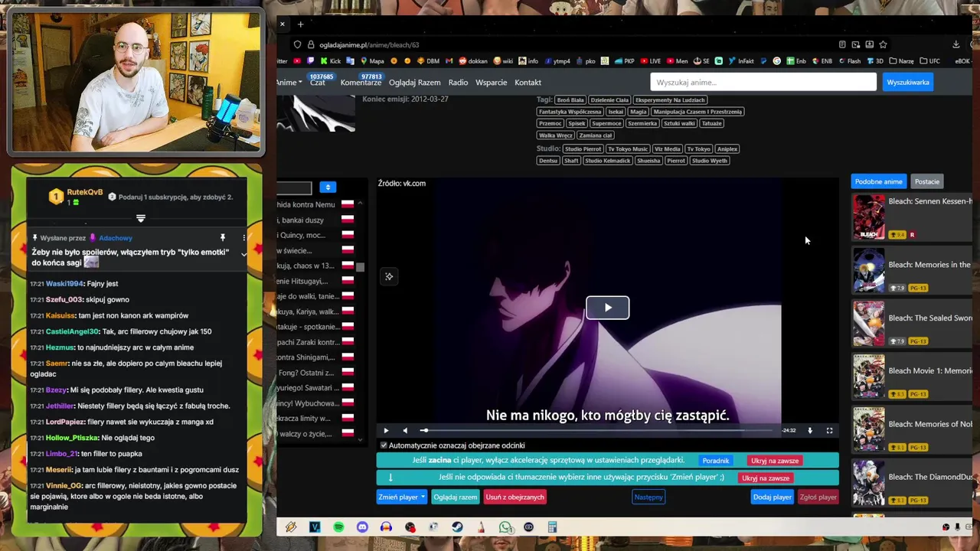Screen dimensions: 980x551
Task: Mute the video player volume icon
Action: (405, 430)
